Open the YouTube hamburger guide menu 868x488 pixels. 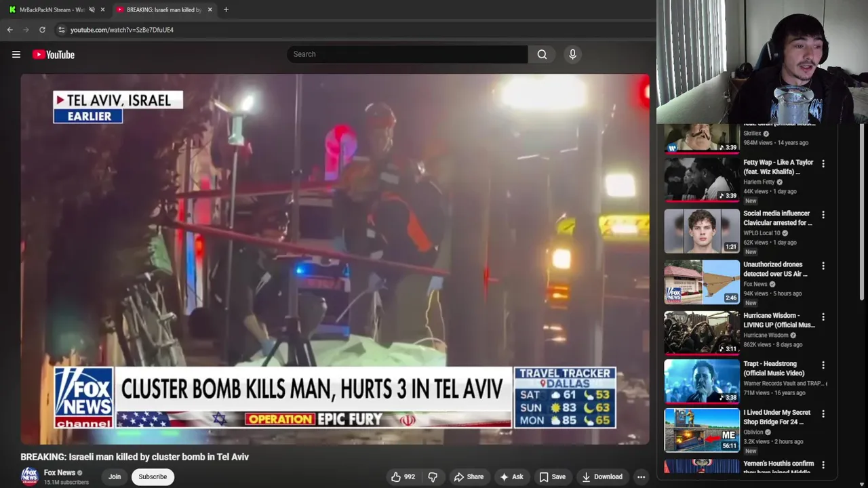(16, 54)
